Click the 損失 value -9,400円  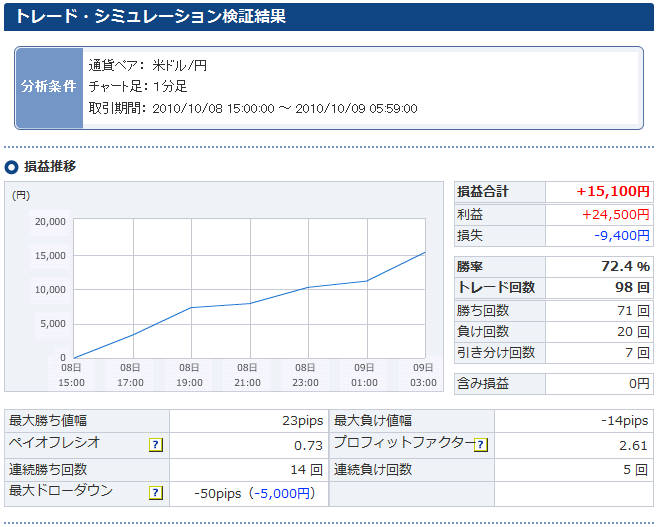click(620, 235)
